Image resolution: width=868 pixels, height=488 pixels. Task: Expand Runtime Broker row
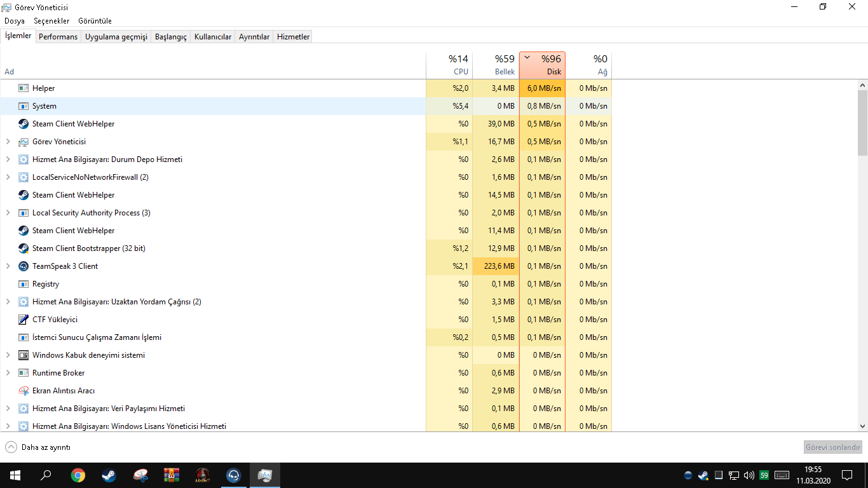pyautogui.click(x=8, y=373)
